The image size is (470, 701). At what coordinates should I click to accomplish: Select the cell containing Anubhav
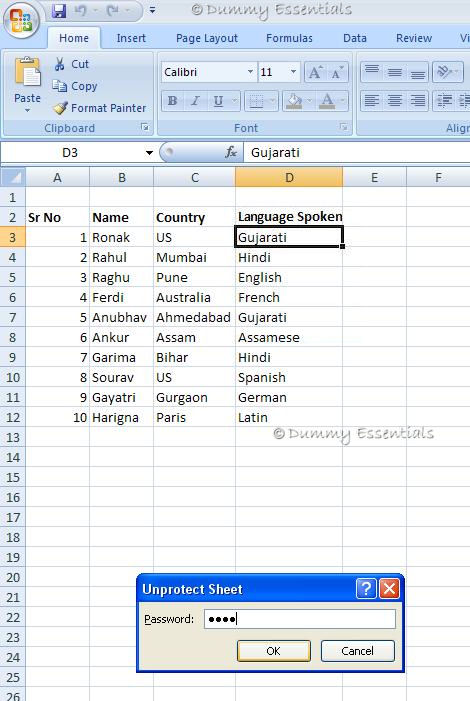point(122,317)
